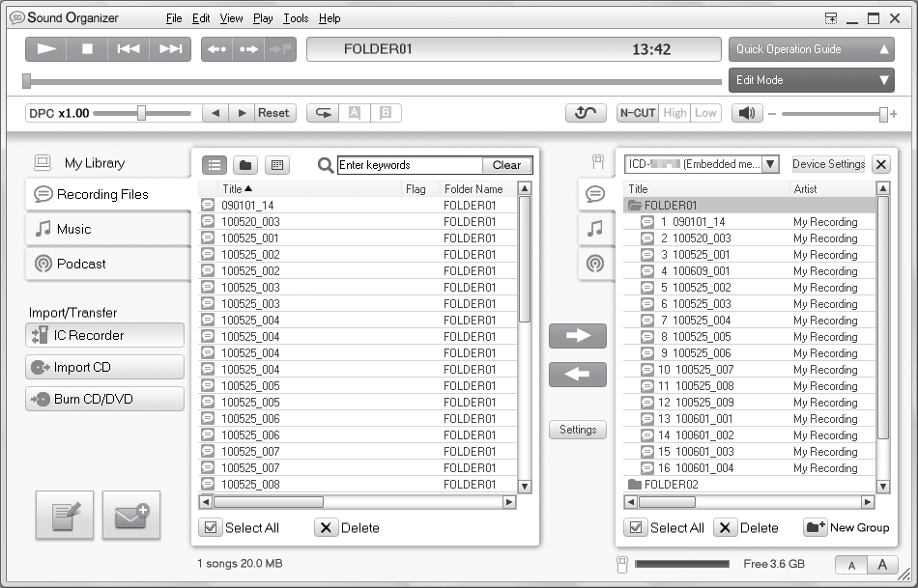Viewport: 918px width, 588px height.
Task: Toggle the A-B repeat loop icon
Action: pos(323,113)
